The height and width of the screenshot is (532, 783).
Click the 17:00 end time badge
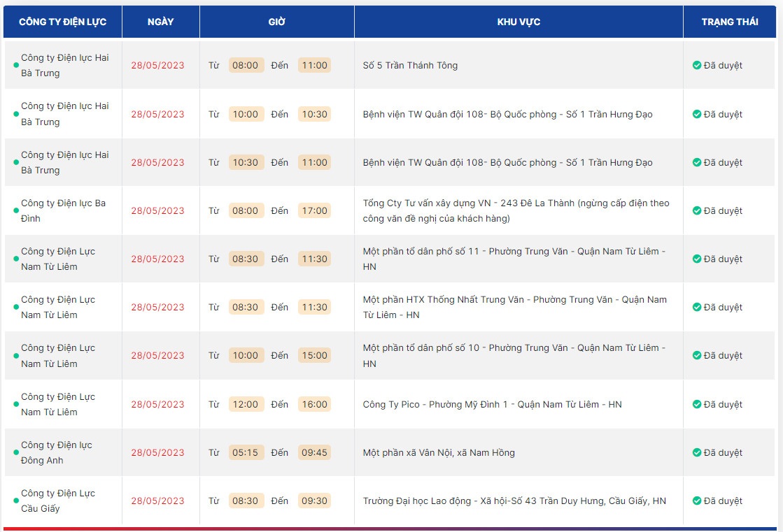[x=314, y=210]
